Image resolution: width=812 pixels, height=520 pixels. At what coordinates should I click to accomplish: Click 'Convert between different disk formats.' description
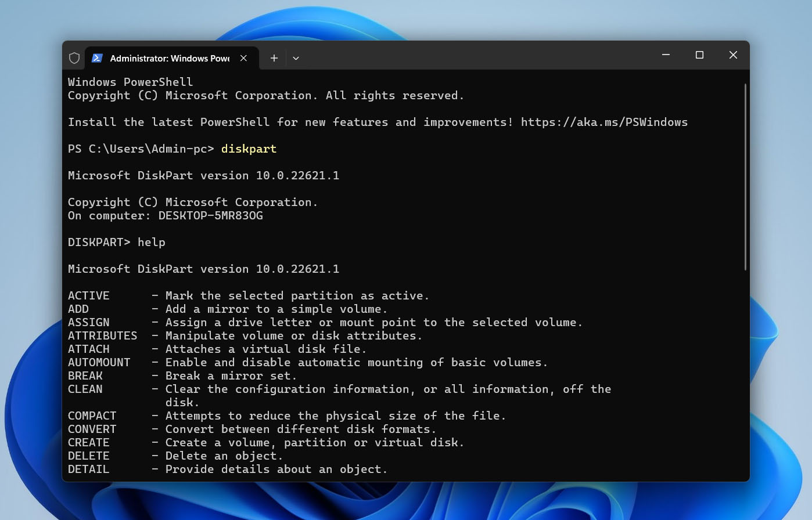[301, 429]
